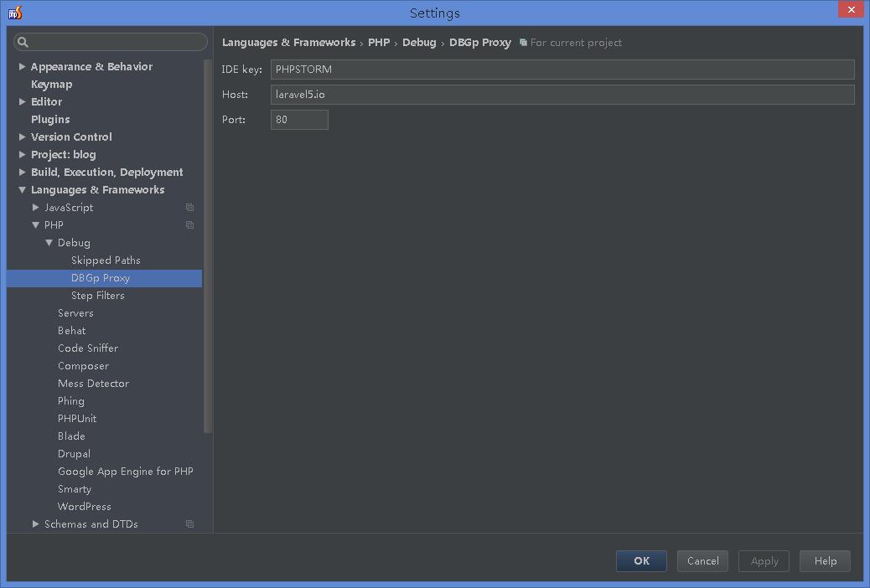Click inside the Host input field
Screen dimensions: 870x588
562,94
